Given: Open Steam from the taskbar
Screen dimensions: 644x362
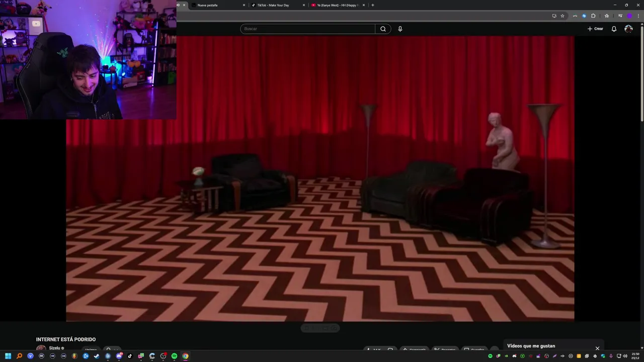Looking at the screenshot, I should [x=97, y=356].
